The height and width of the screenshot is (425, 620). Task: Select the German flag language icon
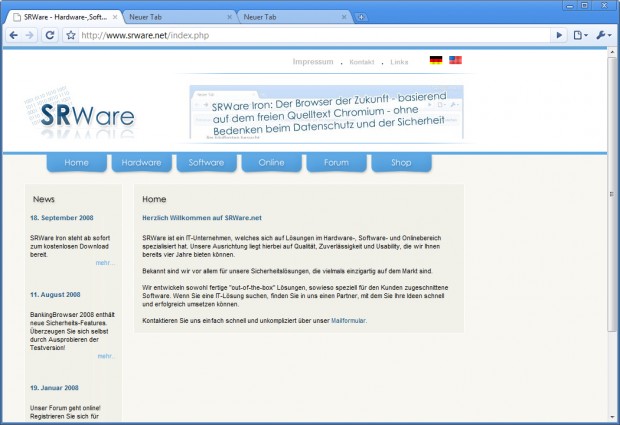click(436, 60)
